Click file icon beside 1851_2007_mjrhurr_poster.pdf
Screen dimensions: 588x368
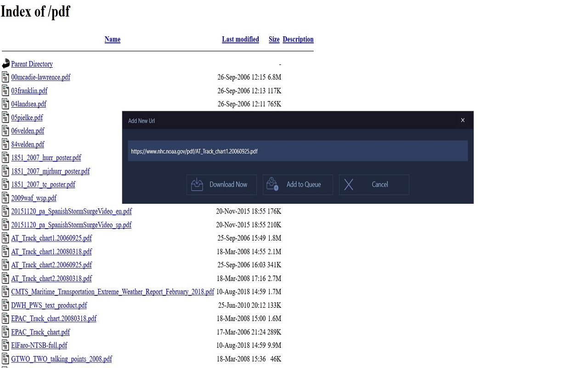click(x=6, y=171)
